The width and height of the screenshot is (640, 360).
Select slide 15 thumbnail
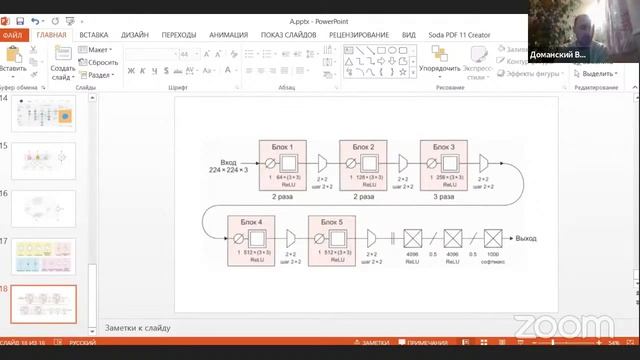point(44,161)
